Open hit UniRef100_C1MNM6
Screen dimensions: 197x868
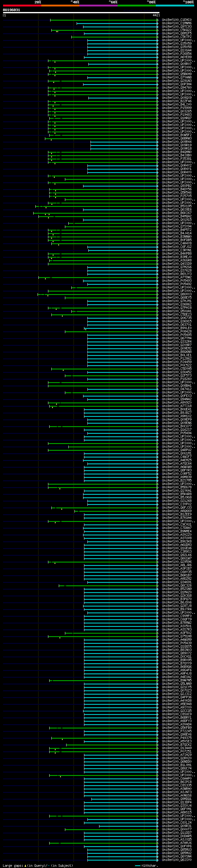pyautogui.click(x=176, y=23)
